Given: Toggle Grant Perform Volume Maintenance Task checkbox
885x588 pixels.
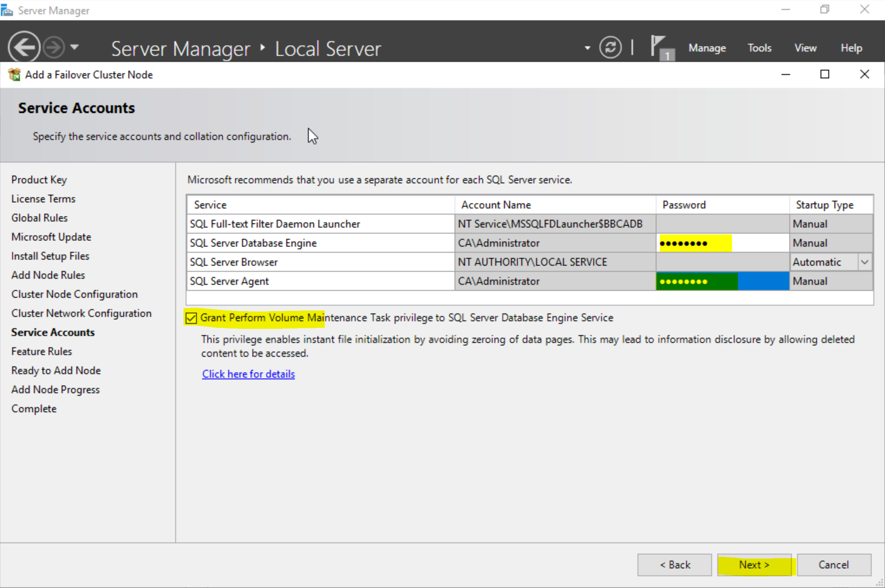Looking at the screenshot, I should pos(191,318).
